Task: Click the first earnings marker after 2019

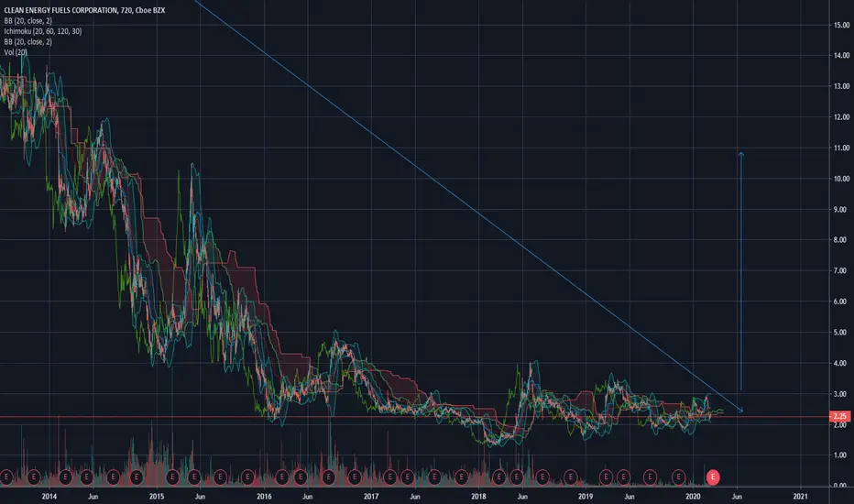Action: click(606, 477)
